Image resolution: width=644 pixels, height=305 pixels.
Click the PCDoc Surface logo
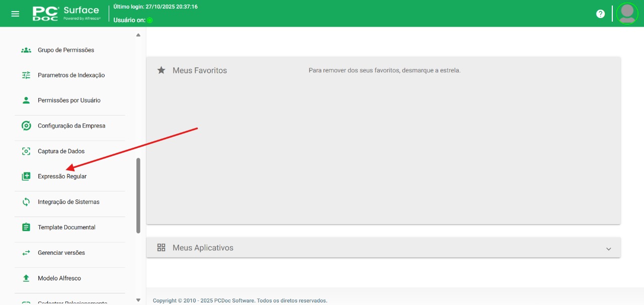[x=66, y=14]
